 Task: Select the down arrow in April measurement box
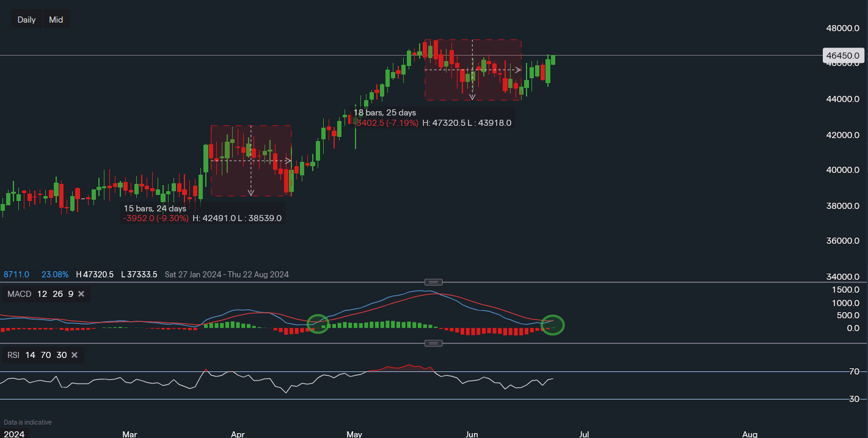[x=250, y=193]
